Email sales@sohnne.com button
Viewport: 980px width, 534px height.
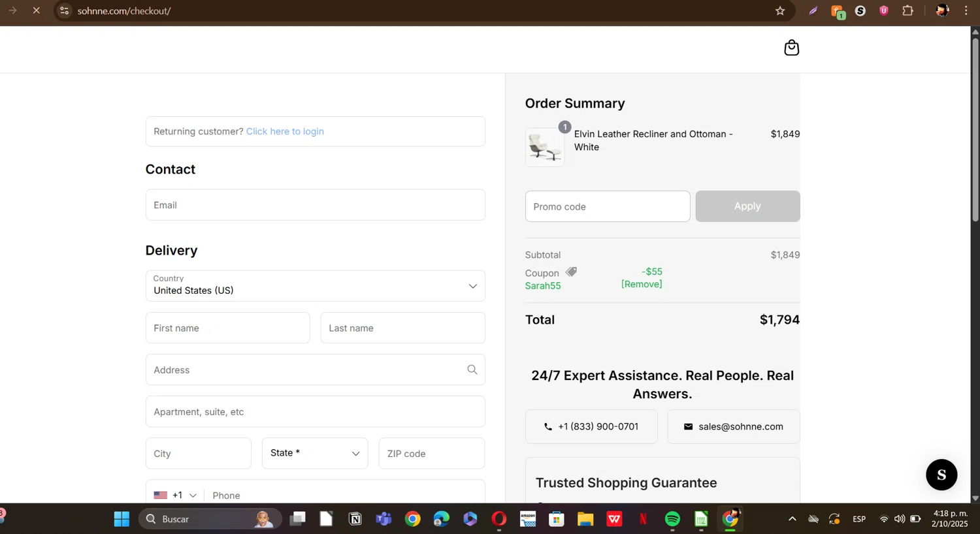(734, 426)
